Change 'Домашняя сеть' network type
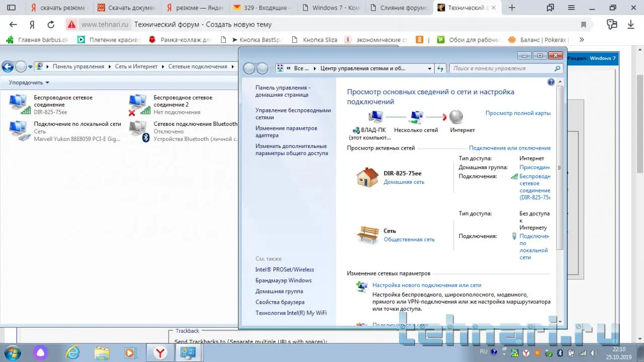Screen dimensions: 644x362 pyautogui.click(x=404, y=182)
